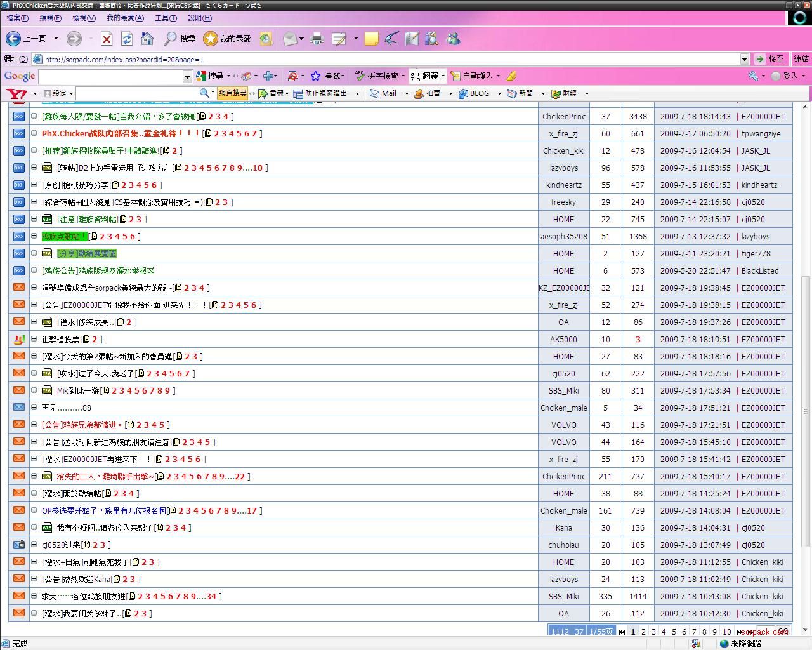Go to the Home page icon
The height and width of the screenshot is (650, 812).
147,39
